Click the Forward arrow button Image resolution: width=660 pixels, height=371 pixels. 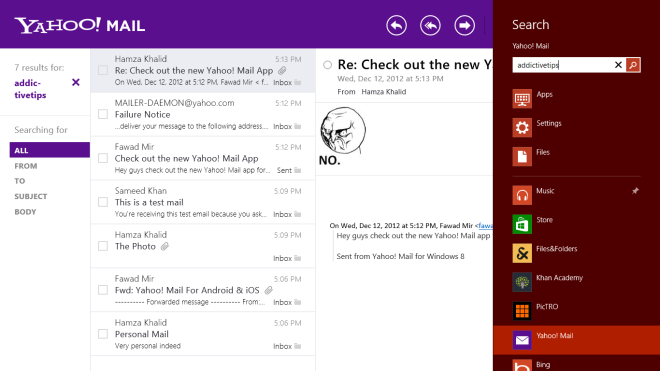pyautogui.click(x=464, y=25)
